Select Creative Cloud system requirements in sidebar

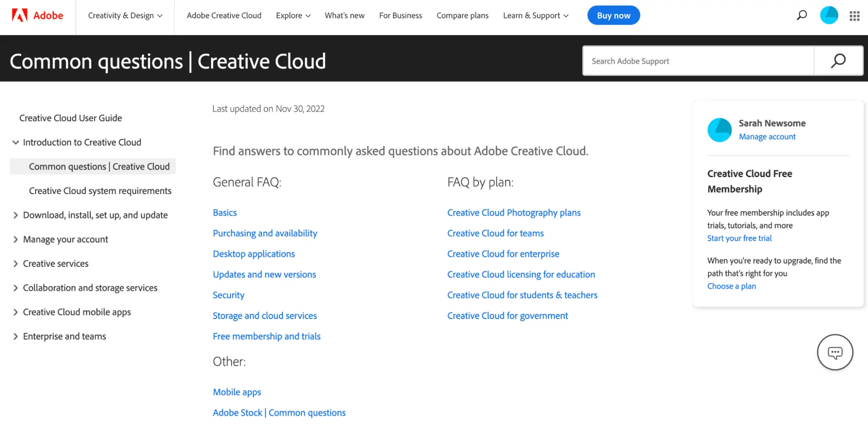pyautogui.click(x=100, y=191)
